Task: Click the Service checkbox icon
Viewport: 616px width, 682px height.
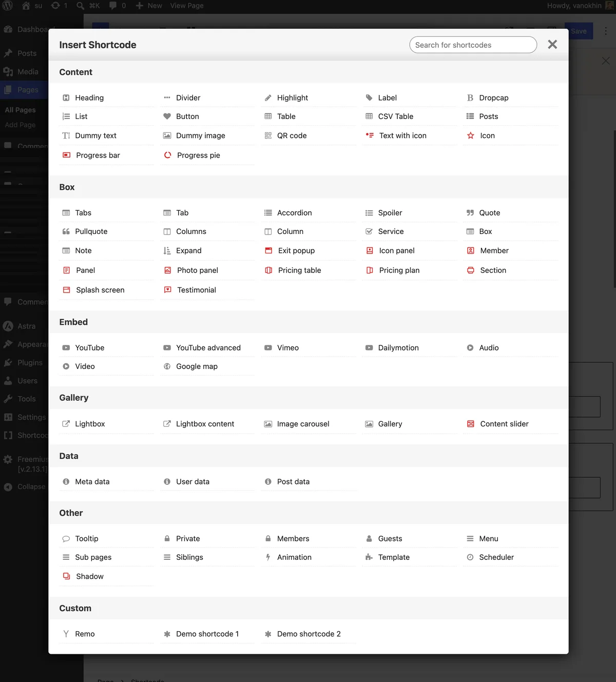Action: [369, 231]
